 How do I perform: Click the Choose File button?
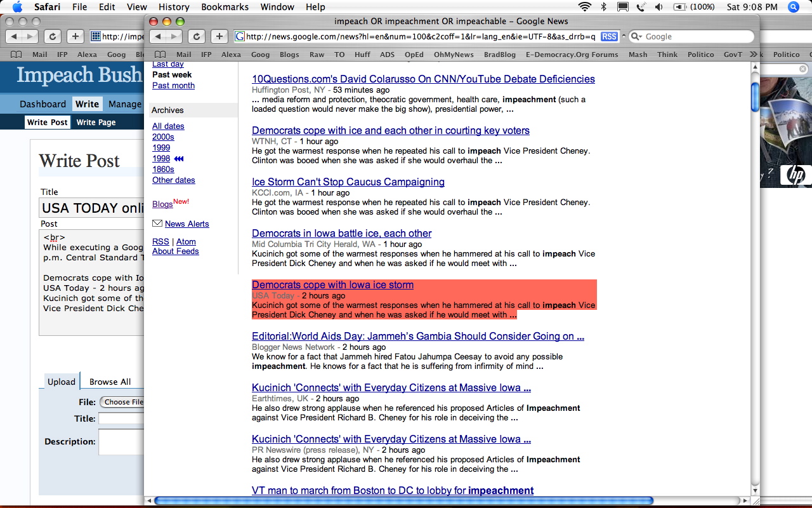pyautogui.click(x=122, y=401)
